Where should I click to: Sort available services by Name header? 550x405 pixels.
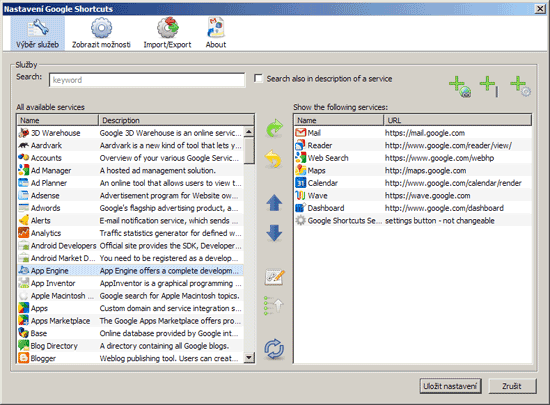(x=58, y=120)
